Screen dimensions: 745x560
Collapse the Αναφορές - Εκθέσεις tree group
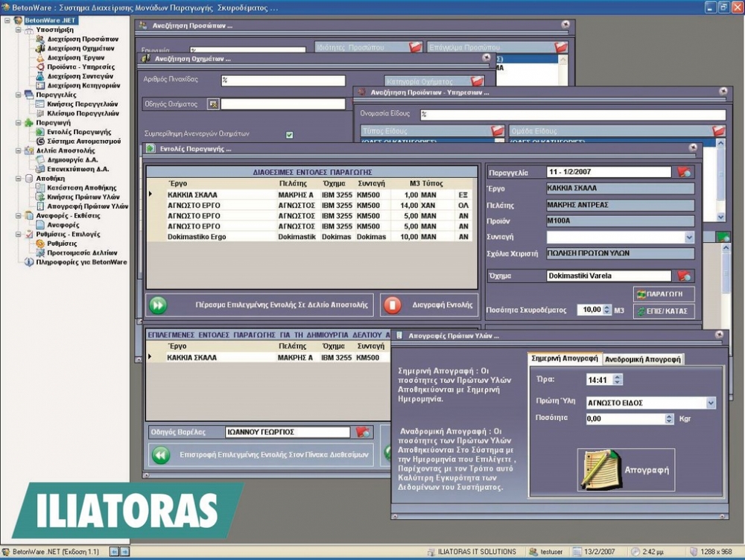18,216
